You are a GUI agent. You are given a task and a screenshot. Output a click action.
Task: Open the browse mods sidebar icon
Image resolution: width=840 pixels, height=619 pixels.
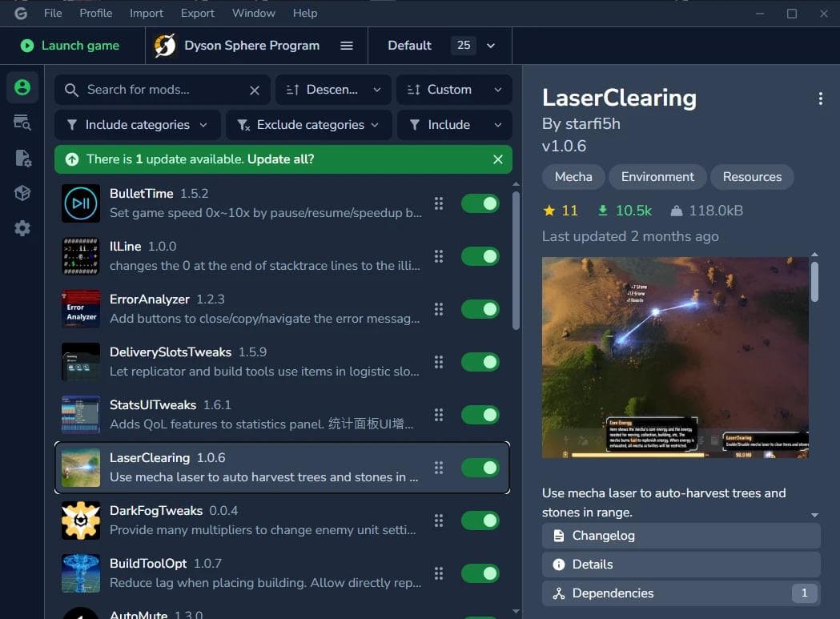pyautogui.click(x=22, y=123)
